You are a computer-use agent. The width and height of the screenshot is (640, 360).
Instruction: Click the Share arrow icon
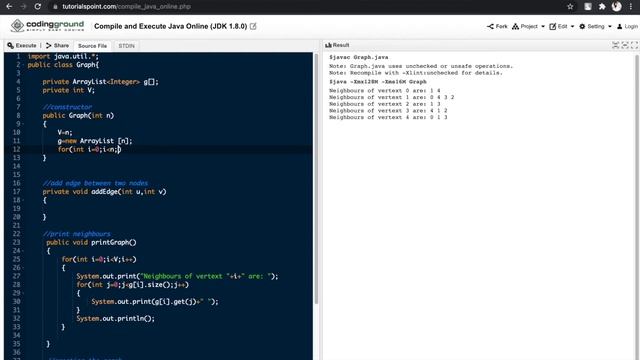click(x=49, y=45)
